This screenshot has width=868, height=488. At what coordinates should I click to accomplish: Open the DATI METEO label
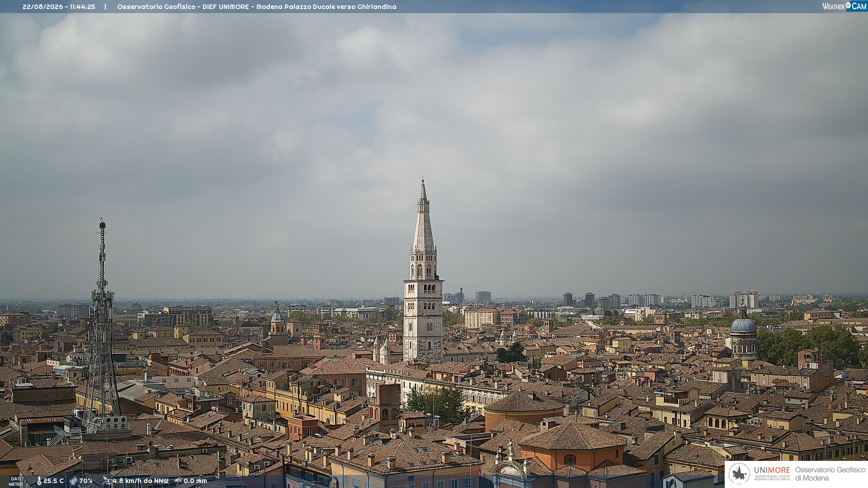[x=16, y=482]
